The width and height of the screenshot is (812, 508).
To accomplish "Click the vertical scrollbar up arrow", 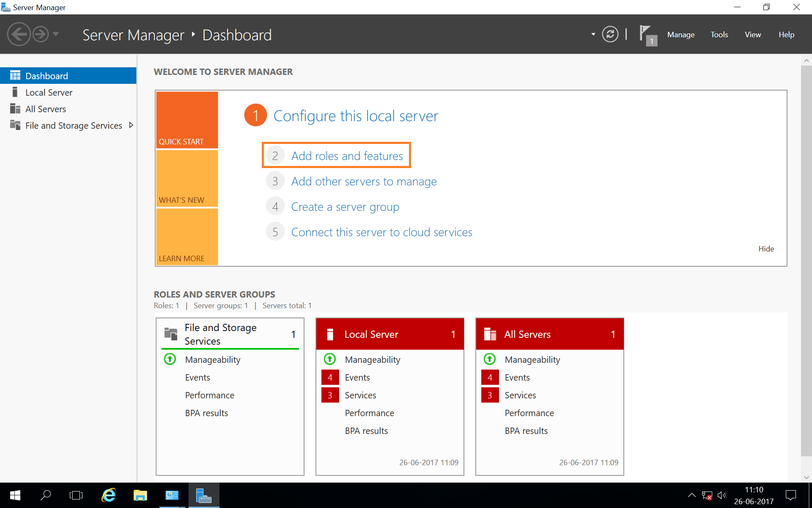I will click(806, 61).
